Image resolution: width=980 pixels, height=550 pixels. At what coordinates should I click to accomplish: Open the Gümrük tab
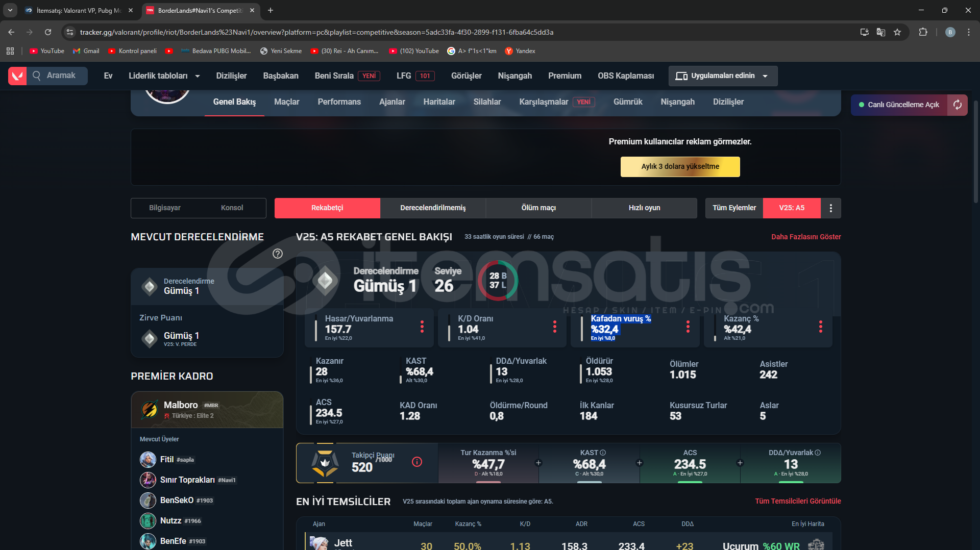tap(628, 102)
